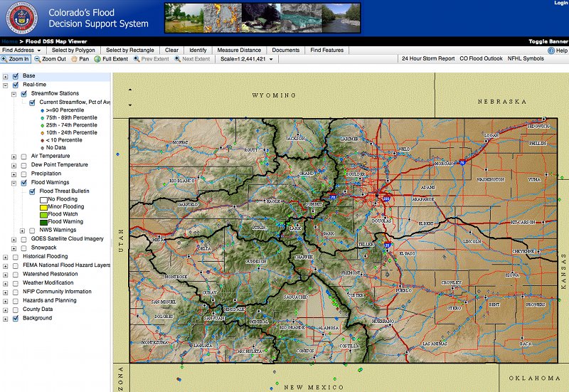569x392 pixels.
Task: Switch to the Pan hand tool
Action: point(80,59)
